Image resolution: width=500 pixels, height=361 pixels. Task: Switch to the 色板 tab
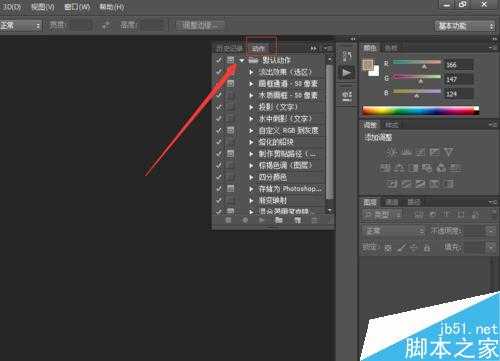point(391,48)
